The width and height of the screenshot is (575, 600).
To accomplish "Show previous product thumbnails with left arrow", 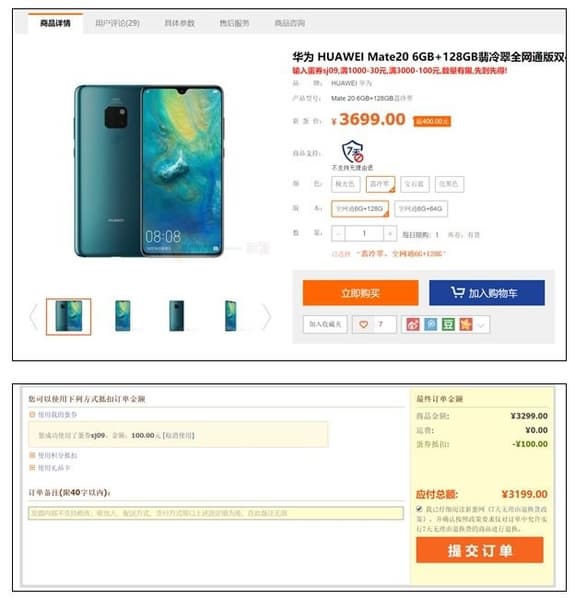I will click(33, 317).
